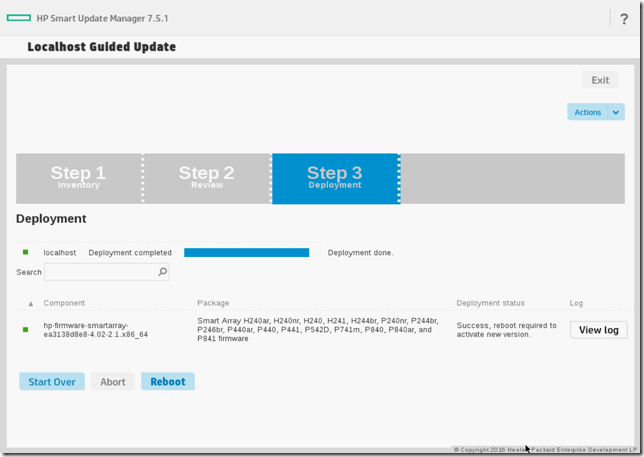This screenshot has height=457, width=644.
Task: Click the hp-firmware-smartarray component name
Action: pos(96,330)
